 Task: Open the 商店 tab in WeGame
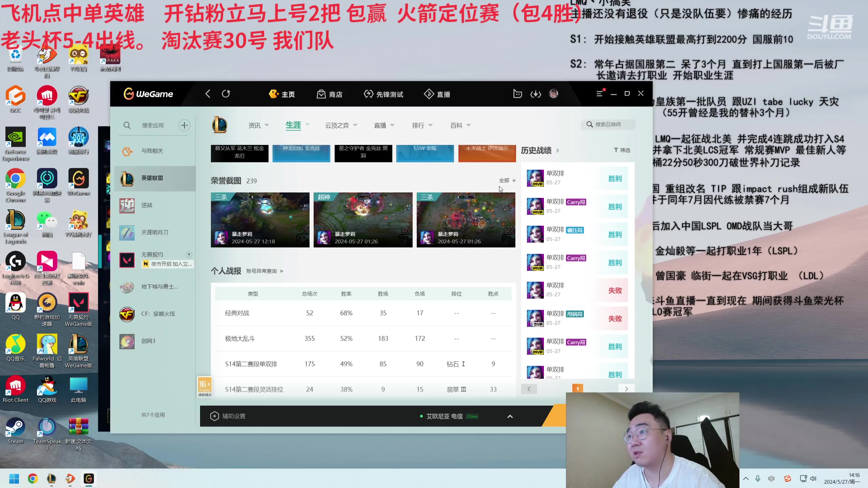[x=330, y=94]
